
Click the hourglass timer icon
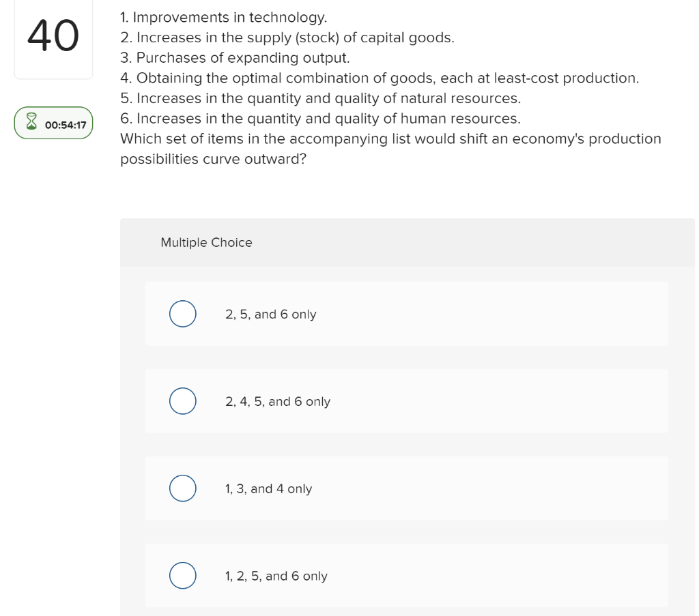click(31, 124)
